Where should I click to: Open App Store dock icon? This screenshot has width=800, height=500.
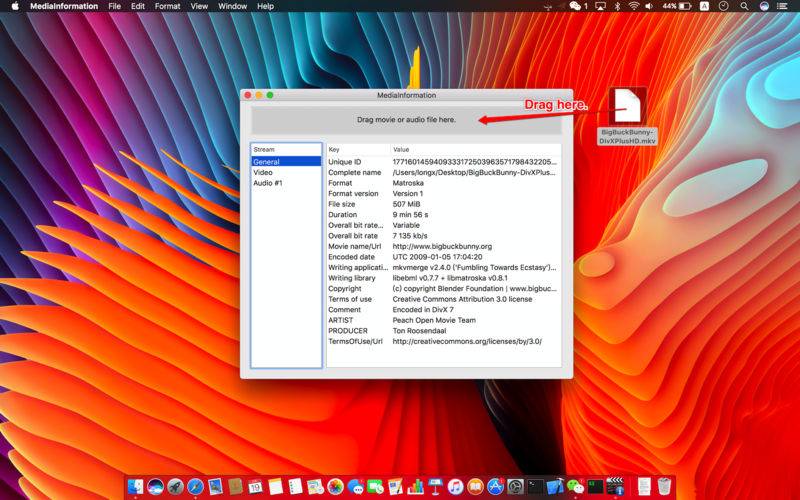pos(495,486)
